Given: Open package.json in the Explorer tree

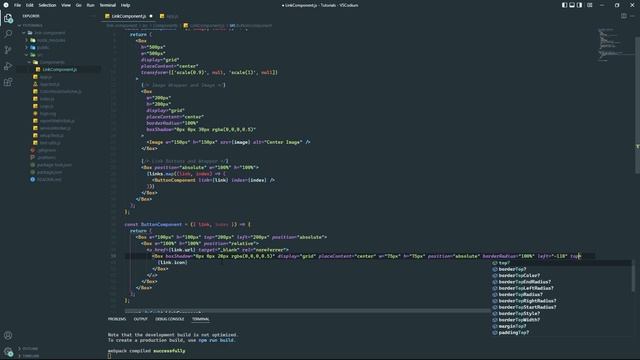Looking at the screenshot, I should coord(49,172).
